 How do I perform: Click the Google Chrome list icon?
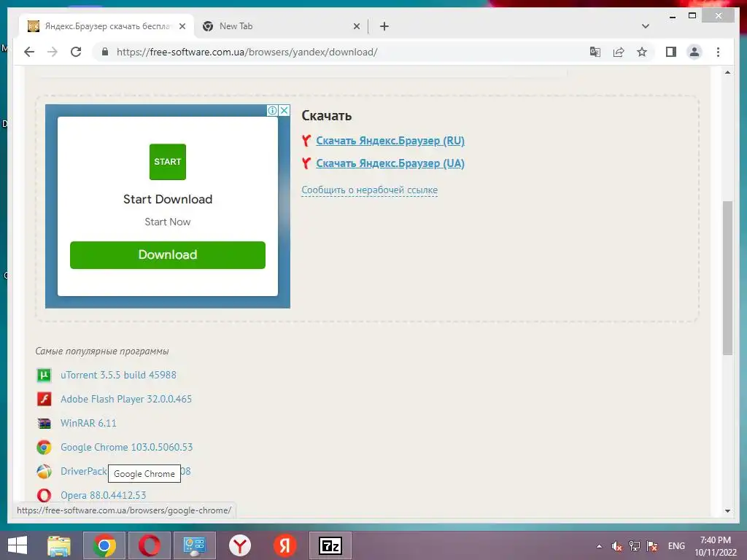point(44,447)
